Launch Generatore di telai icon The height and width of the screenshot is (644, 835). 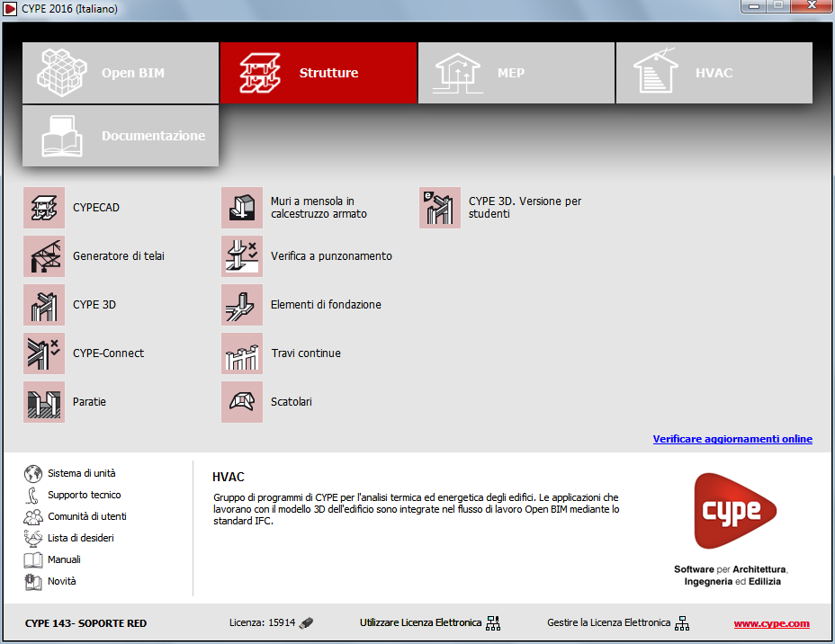(44, 256)
